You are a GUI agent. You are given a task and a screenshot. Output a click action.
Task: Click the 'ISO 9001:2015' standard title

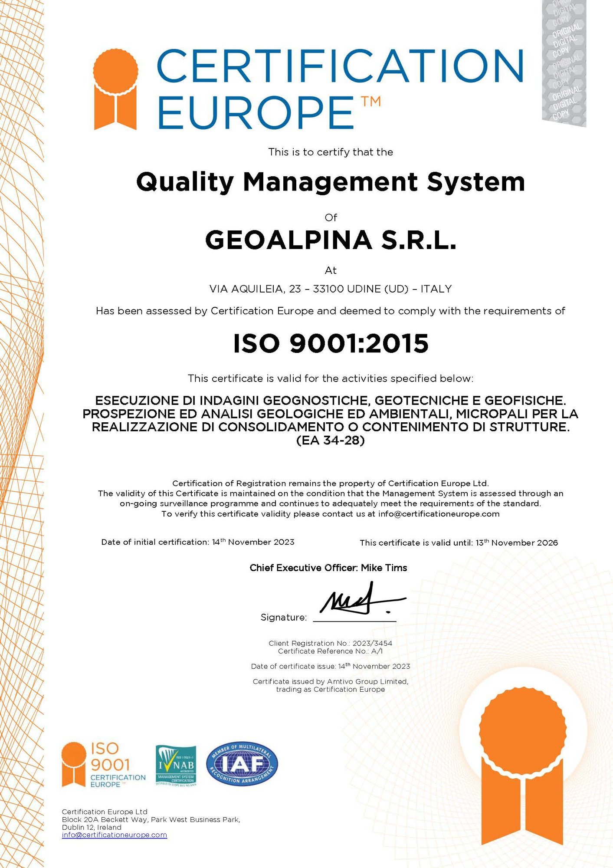click(331, 343)
